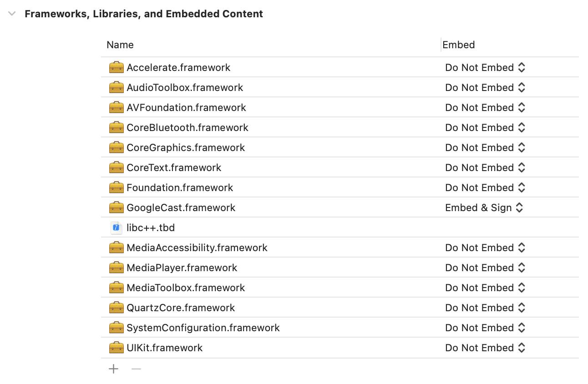The height and width of the screenshot is (384, 588).
Task: Click the minus icon to remove a framework
Action: pyautogui.click(x=137, y=369)
